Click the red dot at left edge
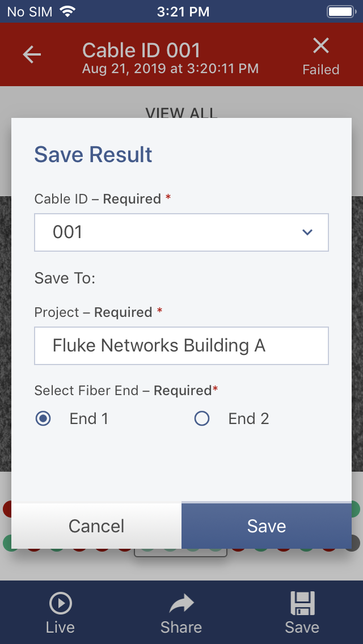The height and width of the screenshot is (644, 363). coord(7,509)
